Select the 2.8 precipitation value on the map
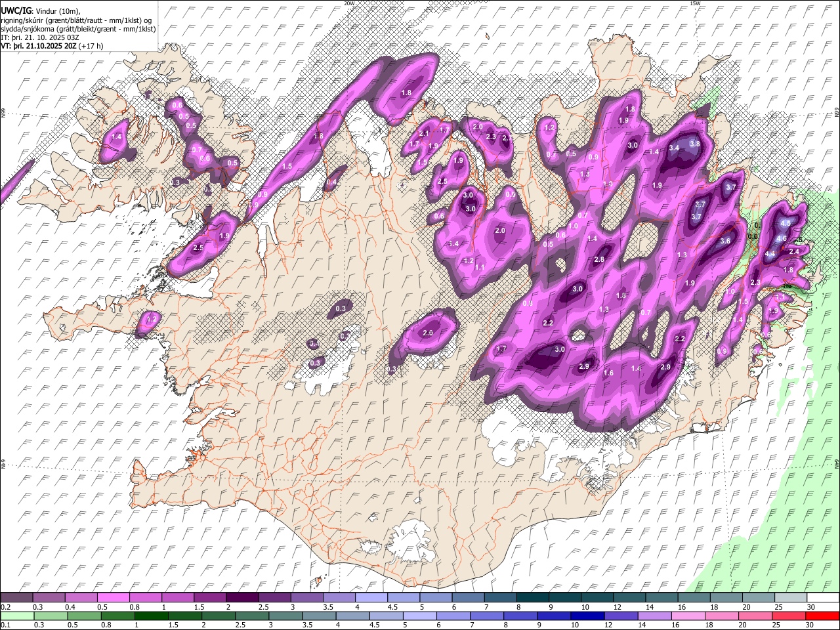The image size is (840, 630). [x=598, y=260]
